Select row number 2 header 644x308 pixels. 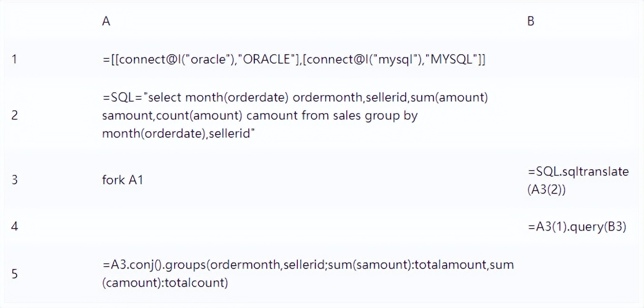(15, 115)
